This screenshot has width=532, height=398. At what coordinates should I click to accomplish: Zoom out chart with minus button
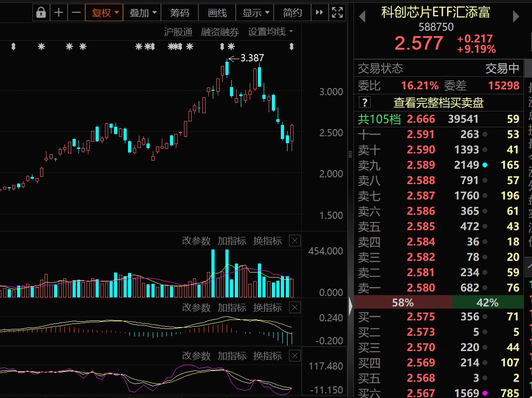pyautogui.click(x=76, y=13)
